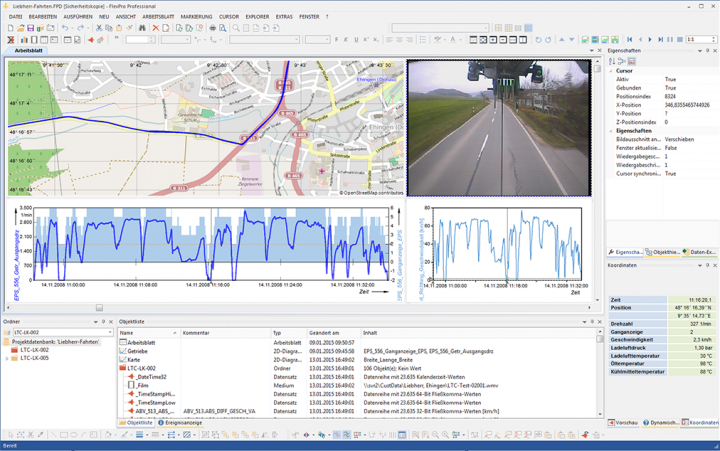Toggle superscript formatting button
This screenshot has width=720, height=451.
(366, 40)
